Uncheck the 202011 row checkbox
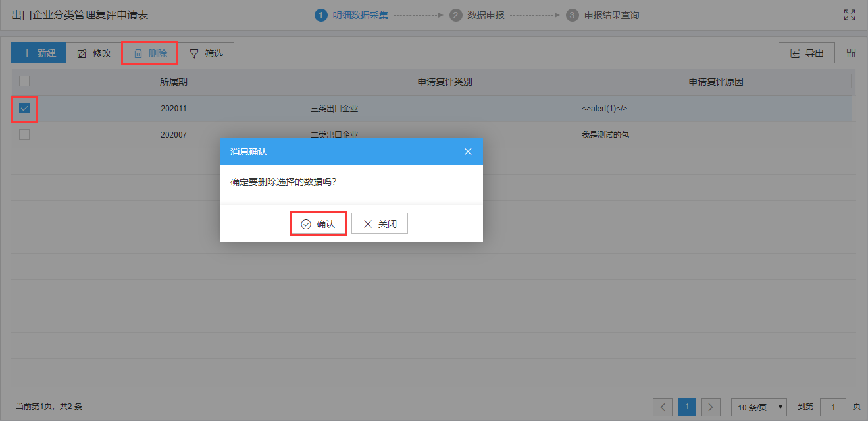 click(24, 108)
